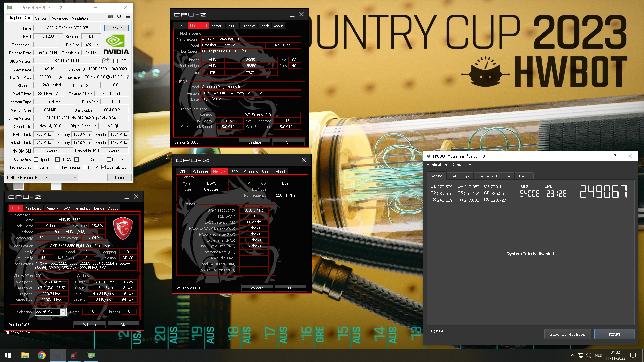The image size is (644, 362).
Task: Click the taskbar clock and date
Action: point(615,355)
